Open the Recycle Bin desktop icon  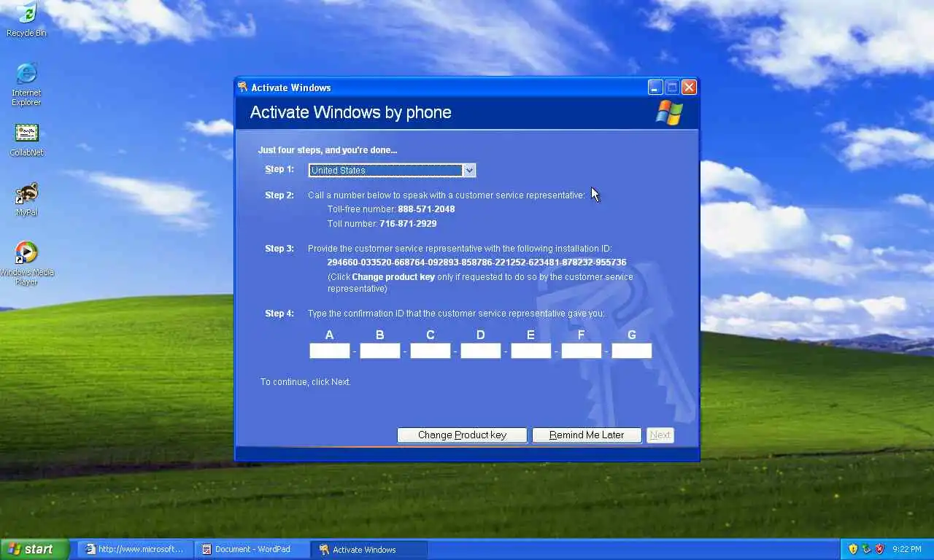(26, 20)
